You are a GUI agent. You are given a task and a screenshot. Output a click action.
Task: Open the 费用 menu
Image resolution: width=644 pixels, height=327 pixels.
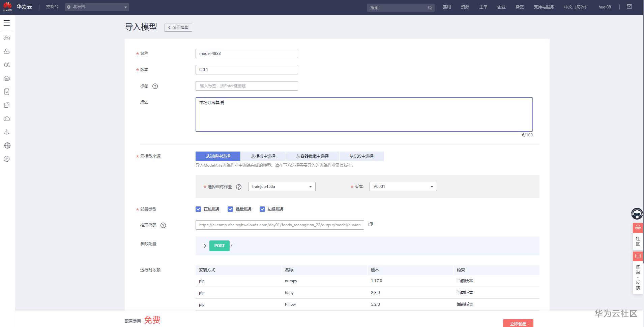pyautogui.click(x=447, y=7)
